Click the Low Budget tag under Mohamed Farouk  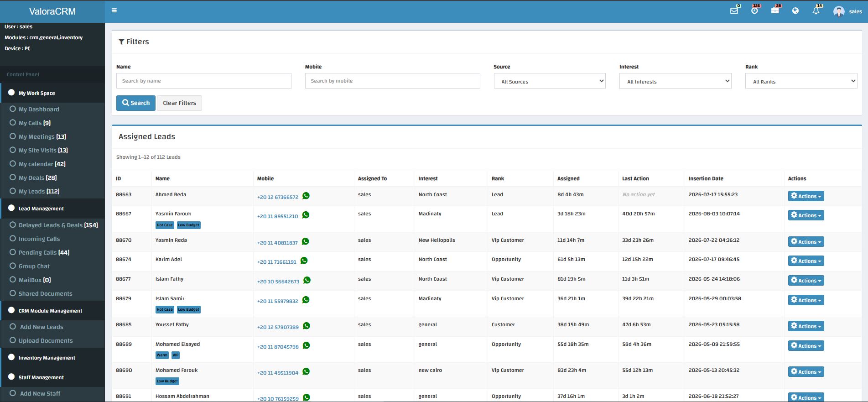167,381
